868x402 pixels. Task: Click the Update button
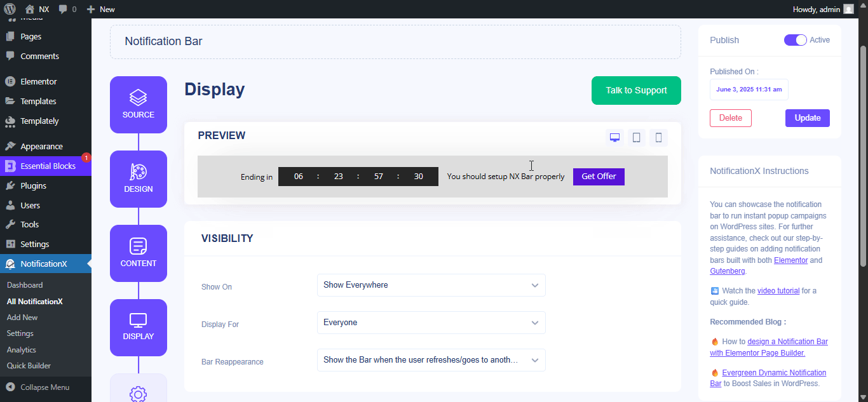pyautogui.click(x=808, y=117)
